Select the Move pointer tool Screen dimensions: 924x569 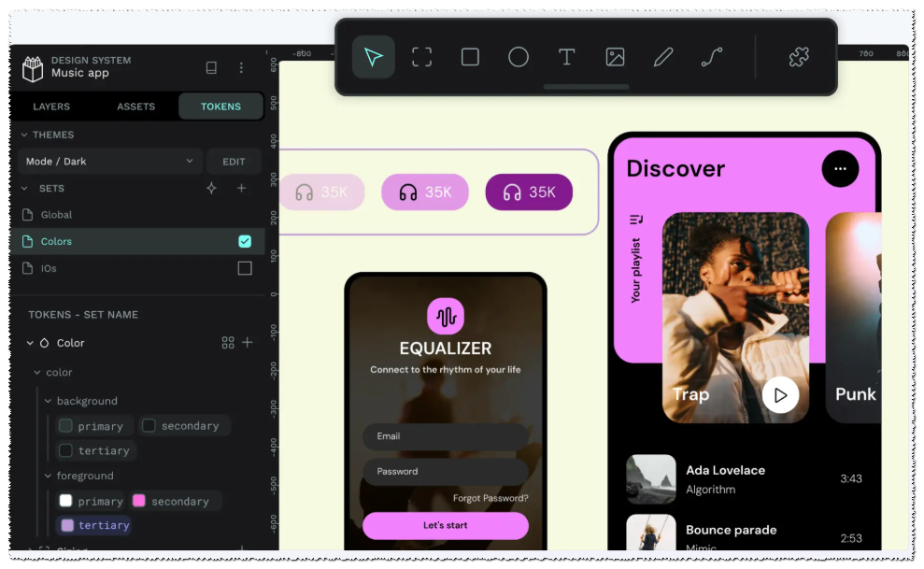(373, 57)
